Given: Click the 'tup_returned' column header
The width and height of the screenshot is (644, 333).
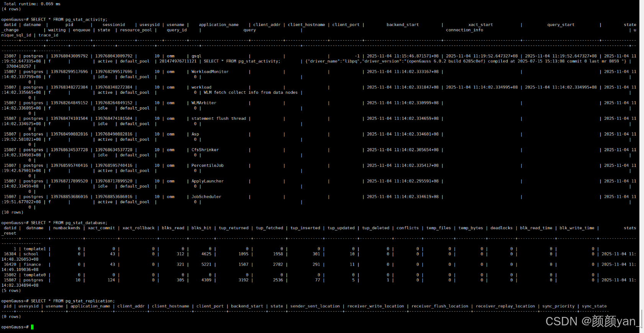Looking at the screenshot, I should (234, 228).
